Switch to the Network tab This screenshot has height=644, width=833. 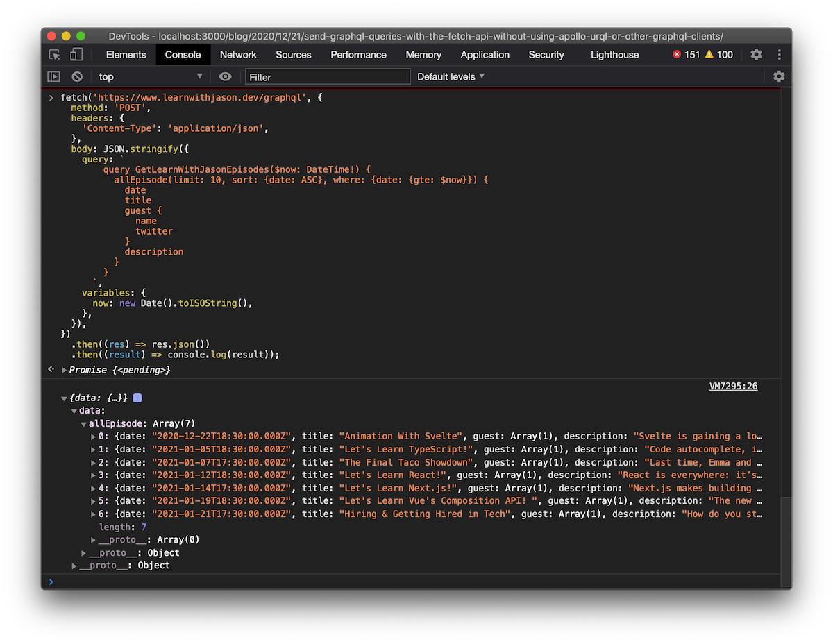238,54
